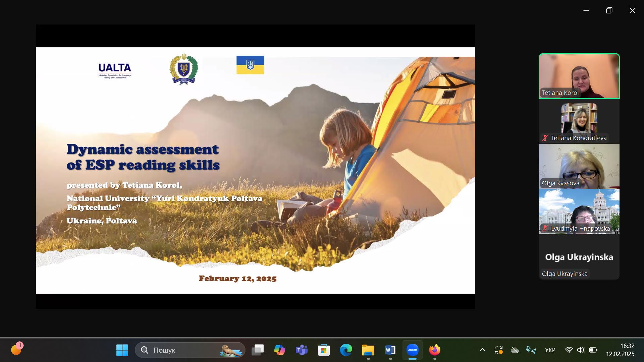This screenshot has width=644, height=362.
Task: Open Task View button
Action: coord(258,350)
